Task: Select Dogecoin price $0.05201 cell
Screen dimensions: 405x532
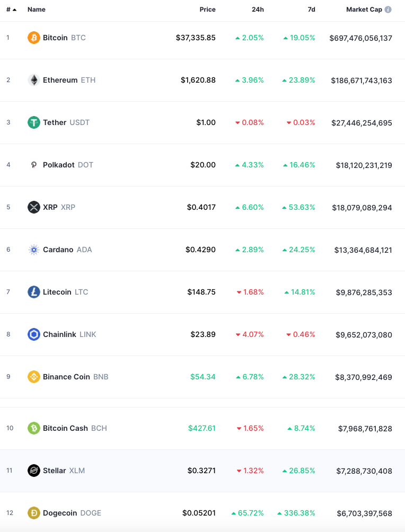Action: 199,513
